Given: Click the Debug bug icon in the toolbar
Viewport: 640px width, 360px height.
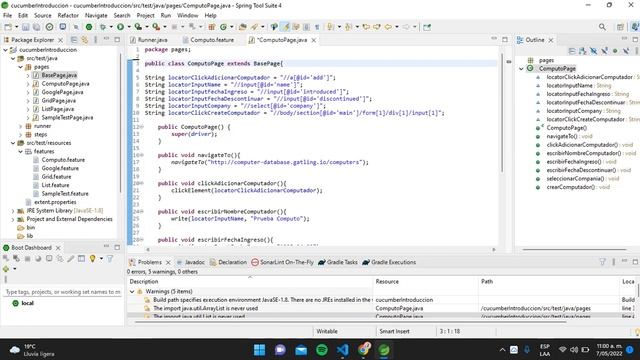Looking at the screenshot, I should [x=103, y=27].
